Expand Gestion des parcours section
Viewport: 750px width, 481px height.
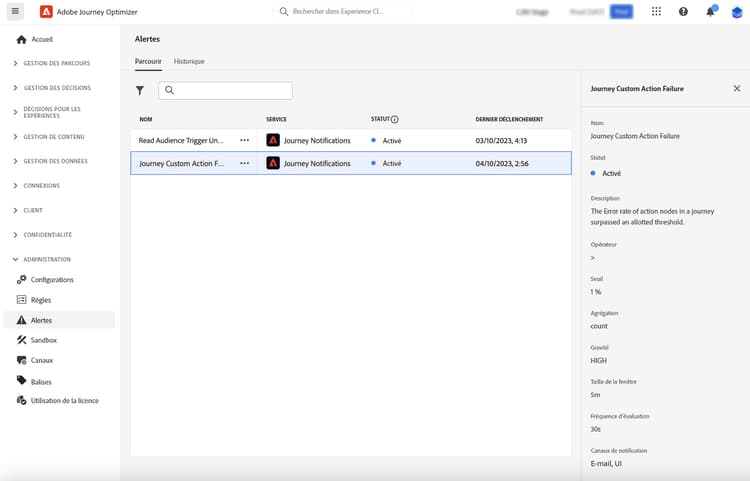[x=52, y=63]
